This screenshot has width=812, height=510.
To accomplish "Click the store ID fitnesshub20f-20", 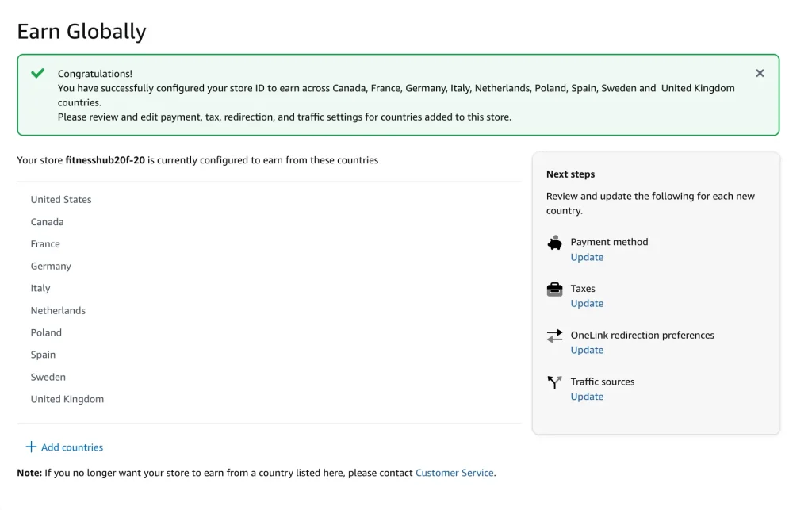I will 105,160.
